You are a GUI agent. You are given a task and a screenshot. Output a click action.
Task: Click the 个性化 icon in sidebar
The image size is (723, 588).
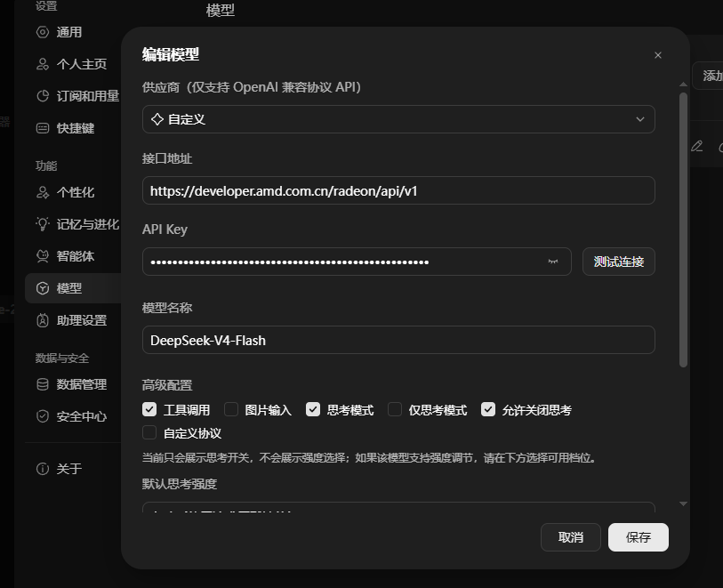click(x=43, y=192)
